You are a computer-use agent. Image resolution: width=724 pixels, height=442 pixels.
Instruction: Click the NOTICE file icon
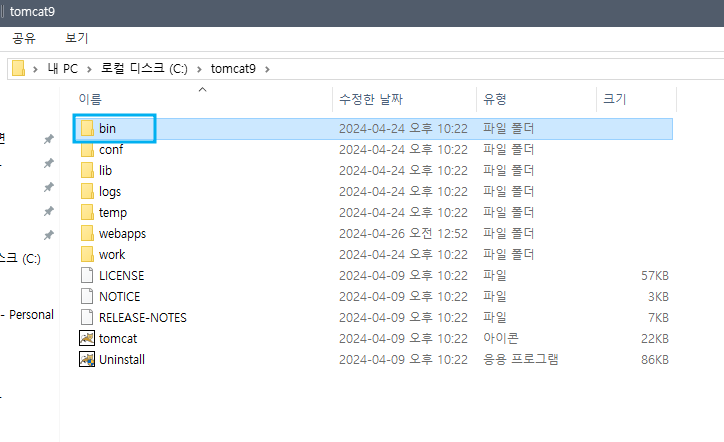87,297
